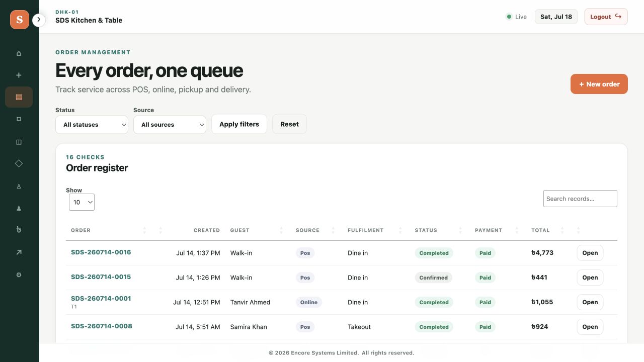This screenshot has height=362, width=644.
Task: Sort by the Total column arrows
Action: click(x=562, y=230)
